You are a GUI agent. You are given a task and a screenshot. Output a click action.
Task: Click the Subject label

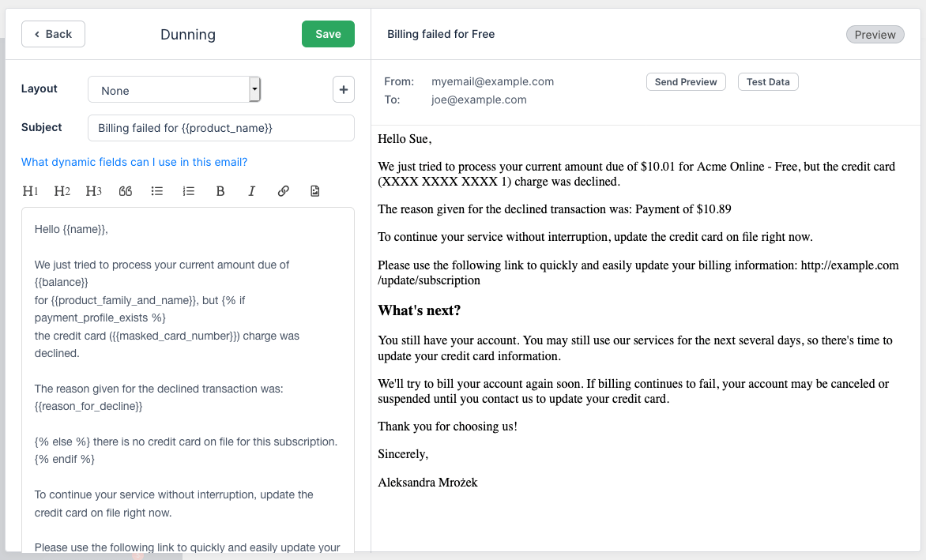(x=41, y=127)
